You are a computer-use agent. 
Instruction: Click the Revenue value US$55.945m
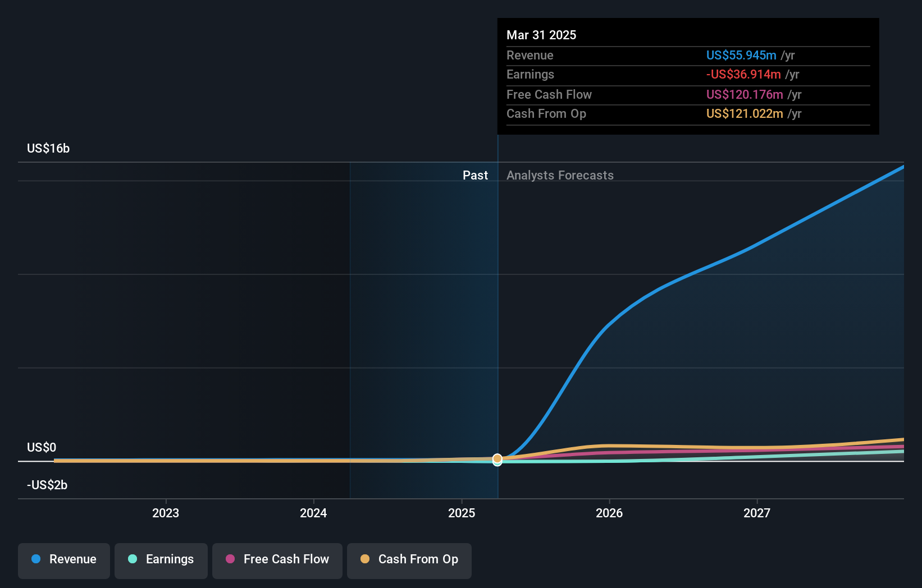741,55
